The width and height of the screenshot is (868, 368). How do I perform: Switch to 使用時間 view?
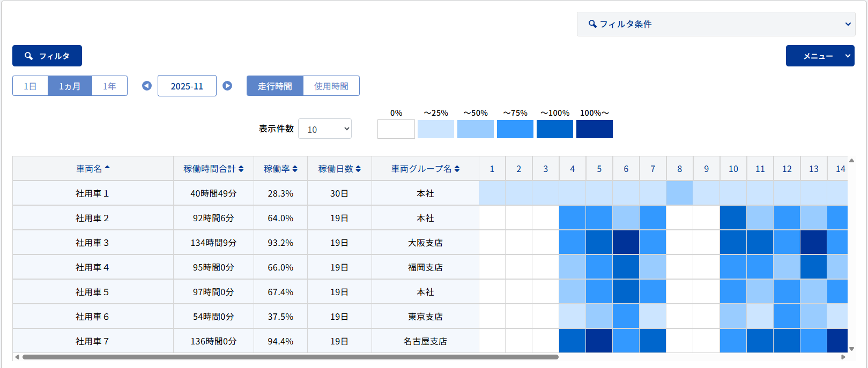coord(331,86)
